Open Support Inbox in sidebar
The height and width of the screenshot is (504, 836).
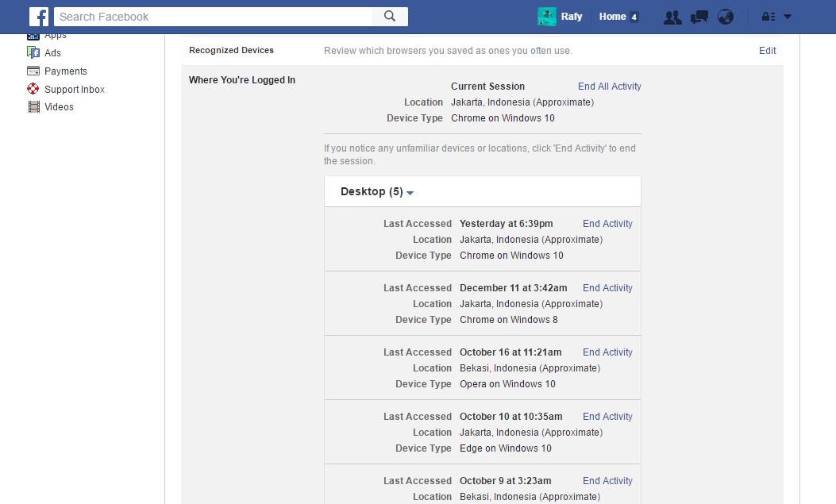coord(75,89)
